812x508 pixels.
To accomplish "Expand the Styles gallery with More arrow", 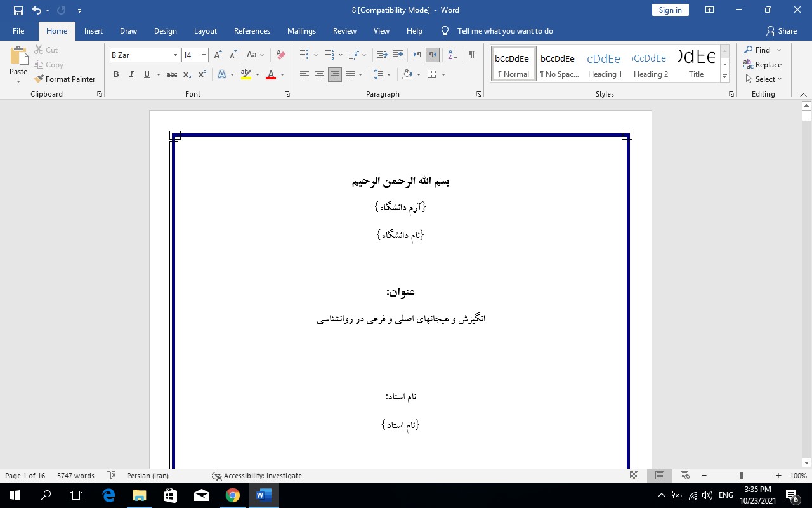I will point(724,76).
